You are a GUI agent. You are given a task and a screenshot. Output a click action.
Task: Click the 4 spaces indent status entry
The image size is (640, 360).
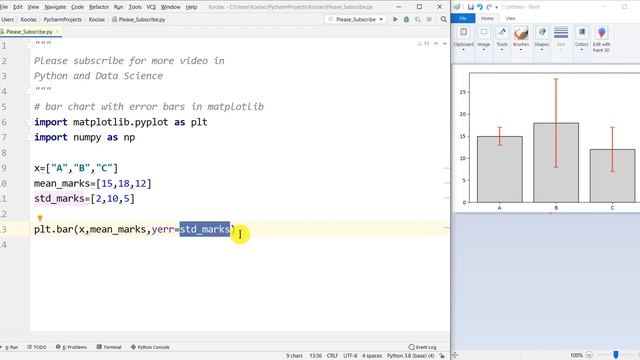[372, 356]
